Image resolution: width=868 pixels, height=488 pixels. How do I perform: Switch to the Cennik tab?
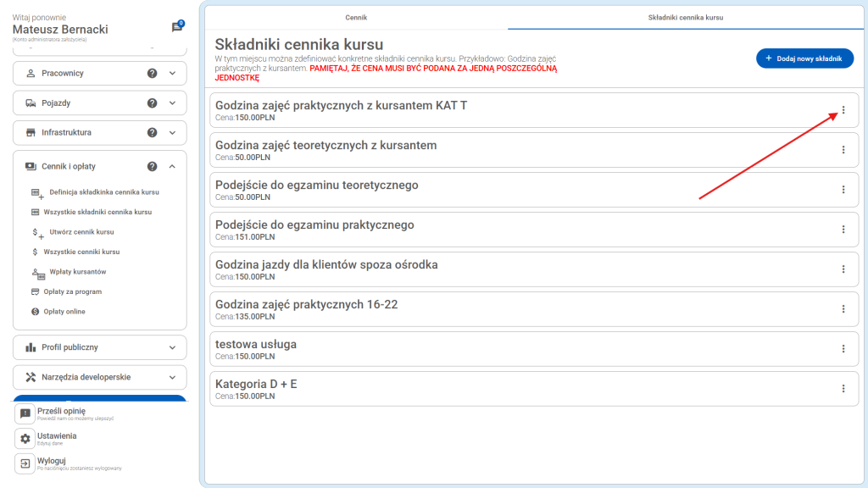click(356, 17)
